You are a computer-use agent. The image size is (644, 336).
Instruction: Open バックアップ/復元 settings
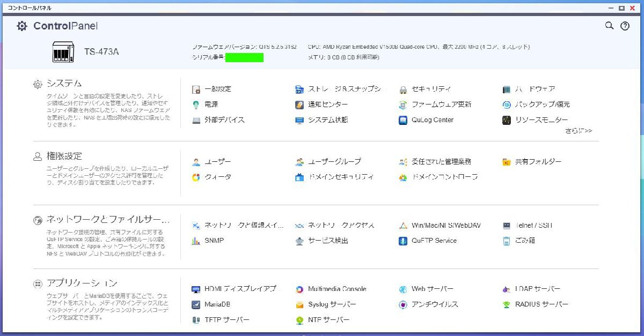[x=536, y=104]
